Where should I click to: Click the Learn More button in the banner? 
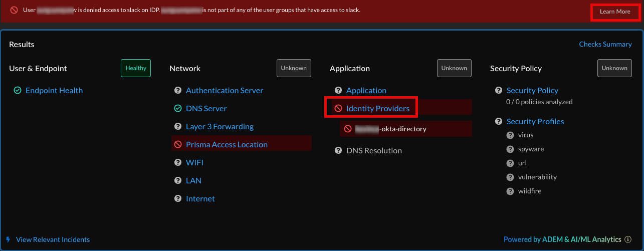[615, 12]
